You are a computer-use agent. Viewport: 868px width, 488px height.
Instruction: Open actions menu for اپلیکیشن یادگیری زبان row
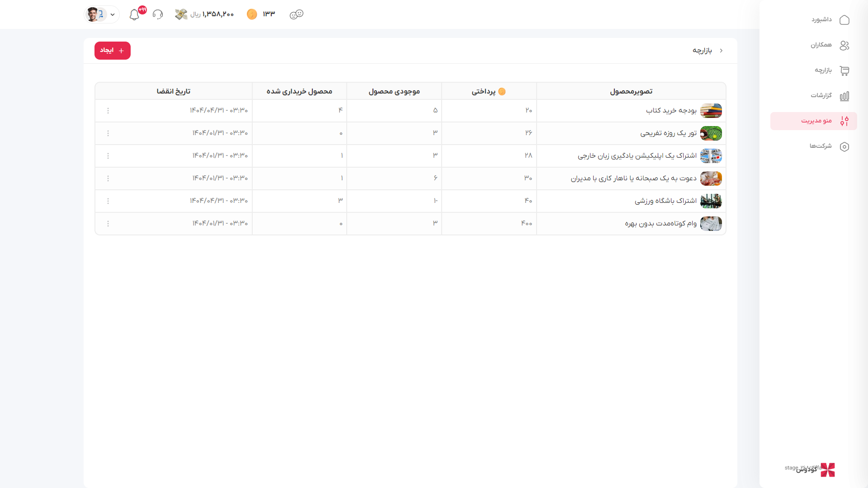tap(108, 156)
